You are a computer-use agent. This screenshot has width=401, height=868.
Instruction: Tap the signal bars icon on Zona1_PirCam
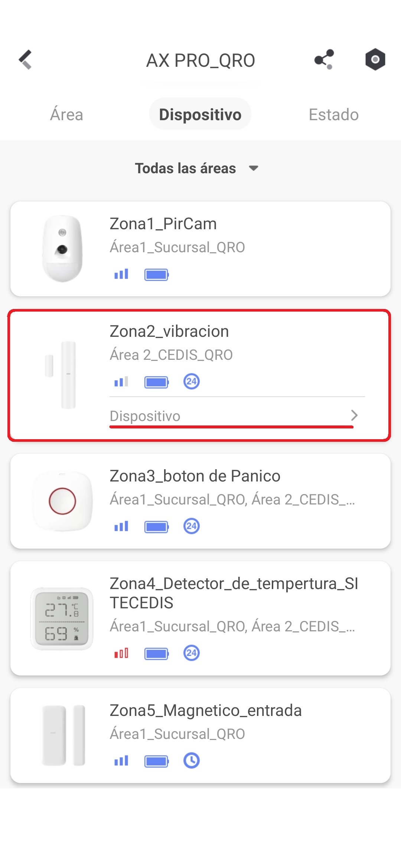tap(121, 274)
